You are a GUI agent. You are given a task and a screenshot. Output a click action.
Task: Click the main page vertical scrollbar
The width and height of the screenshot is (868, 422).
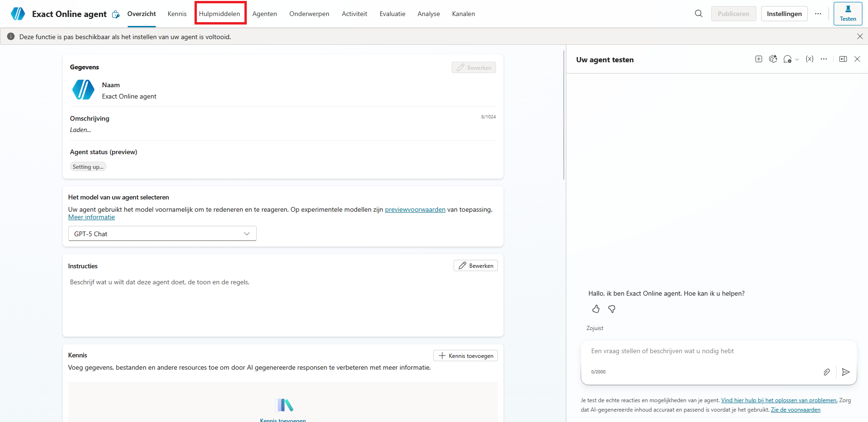[x=564, y=115]
